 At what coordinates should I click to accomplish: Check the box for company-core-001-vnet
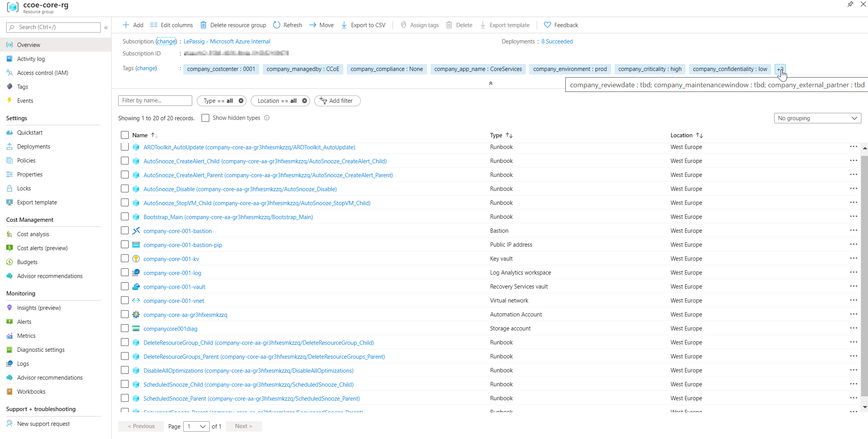(x=125, y=301)
